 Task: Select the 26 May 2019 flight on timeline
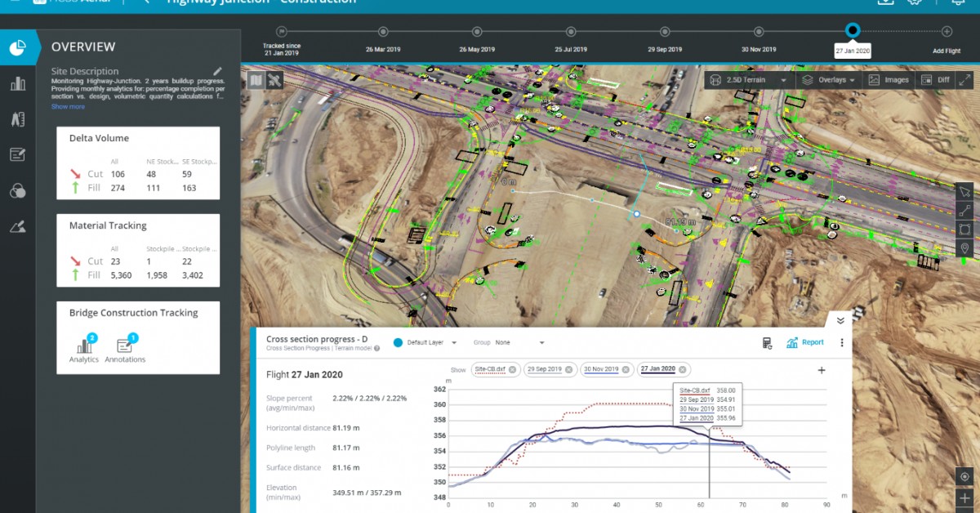[x=476, y=32]
